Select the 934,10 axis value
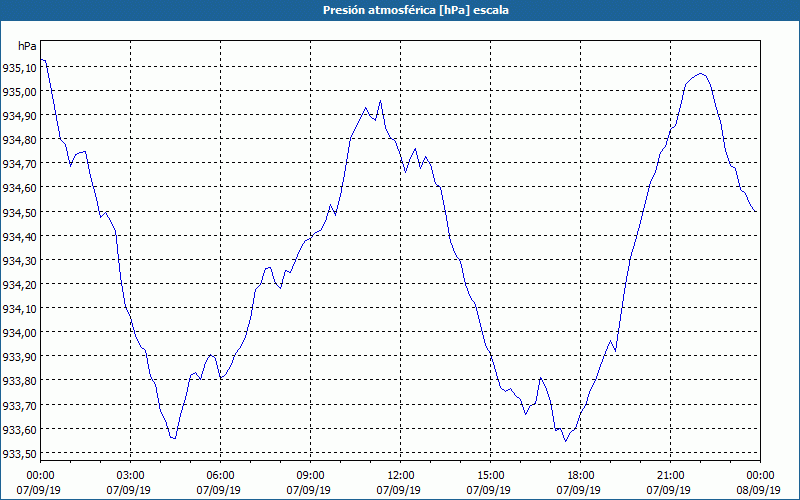The image size is (800, 500). coord(19,309)
